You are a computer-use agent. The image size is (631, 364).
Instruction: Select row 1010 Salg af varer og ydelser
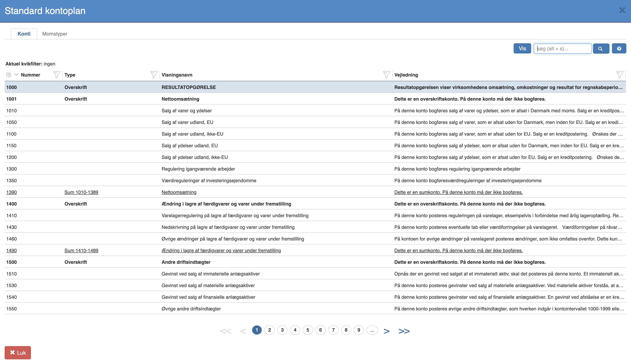[187, 111]
